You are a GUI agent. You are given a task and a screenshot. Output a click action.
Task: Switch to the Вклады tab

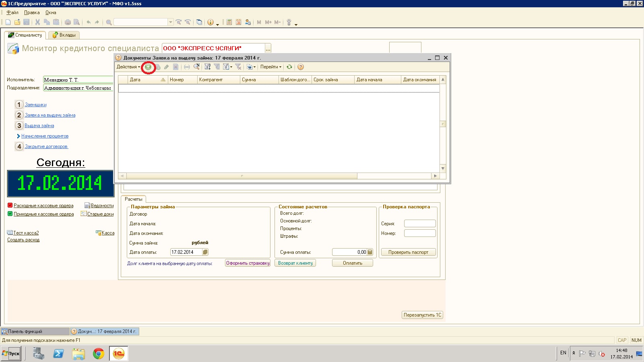(x=64, y=35)
